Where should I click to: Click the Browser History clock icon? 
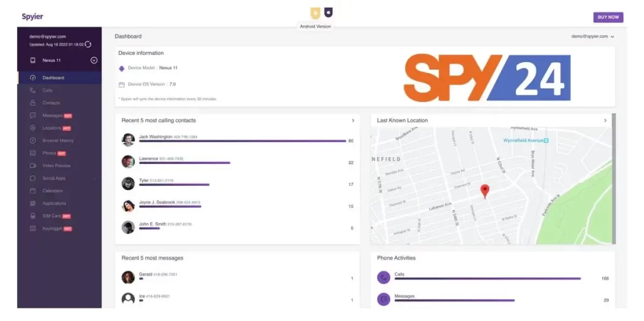point(33,141)
